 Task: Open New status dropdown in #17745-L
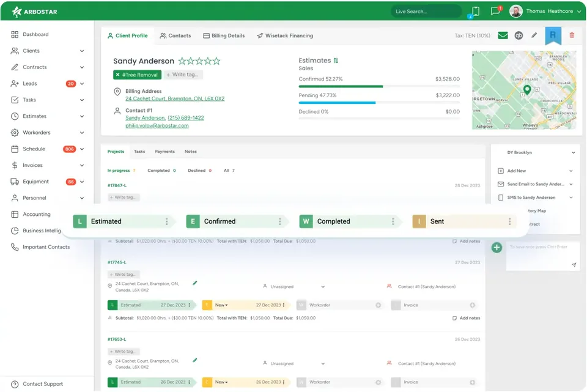[x=221, y=305]
